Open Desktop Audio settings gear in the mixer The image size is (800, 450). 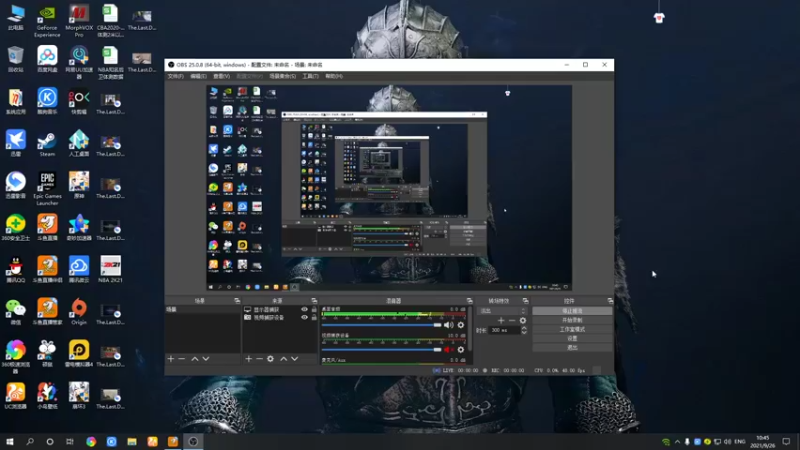[461, 325]
